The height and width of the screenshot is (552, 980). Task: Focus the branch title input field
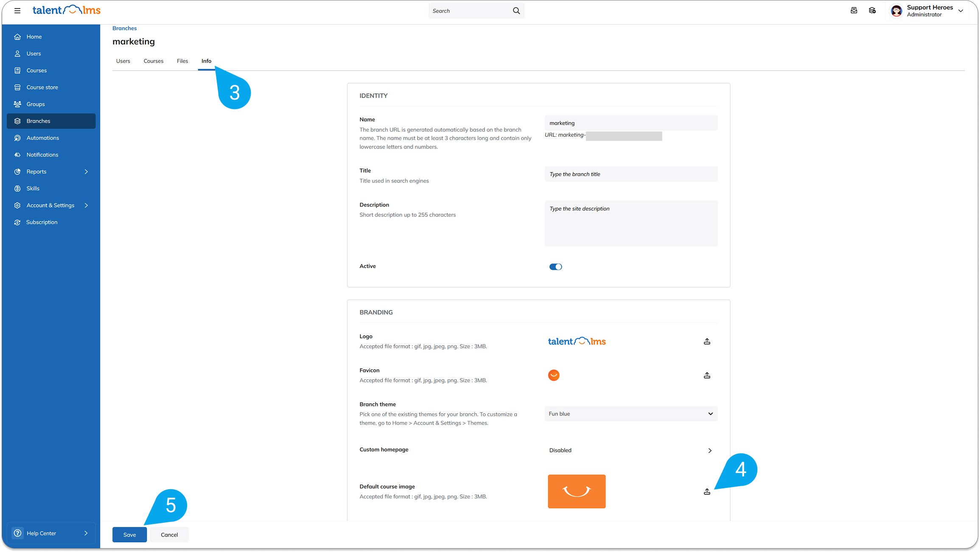coord(631,174)
